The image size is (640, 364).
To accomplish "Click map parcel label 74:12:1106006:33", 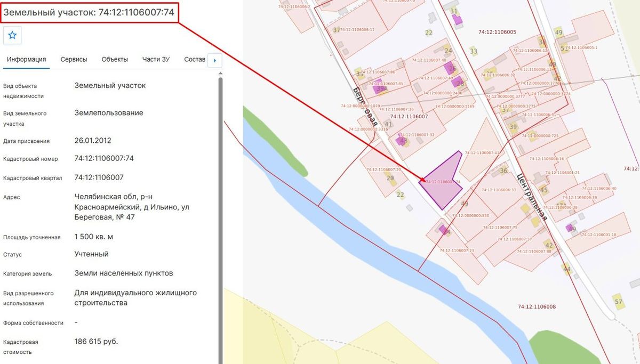I will [499, 190].
